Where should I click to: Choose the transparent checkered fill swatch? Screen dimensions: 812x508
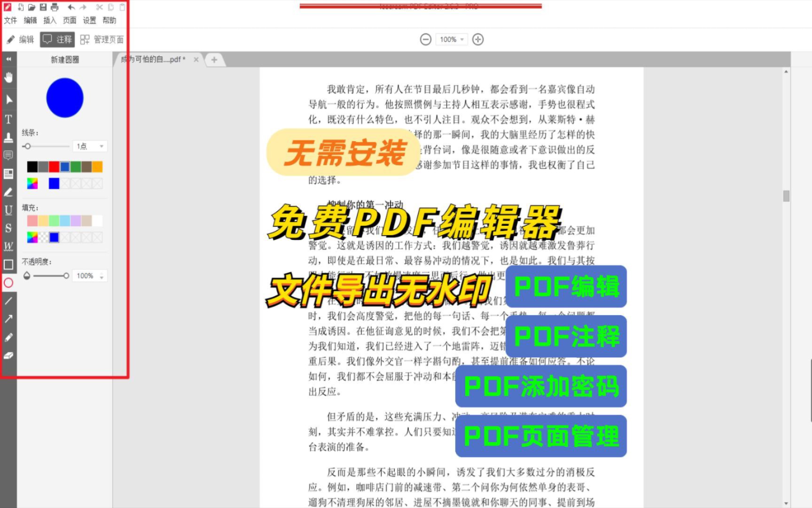[x=43, y=238]
